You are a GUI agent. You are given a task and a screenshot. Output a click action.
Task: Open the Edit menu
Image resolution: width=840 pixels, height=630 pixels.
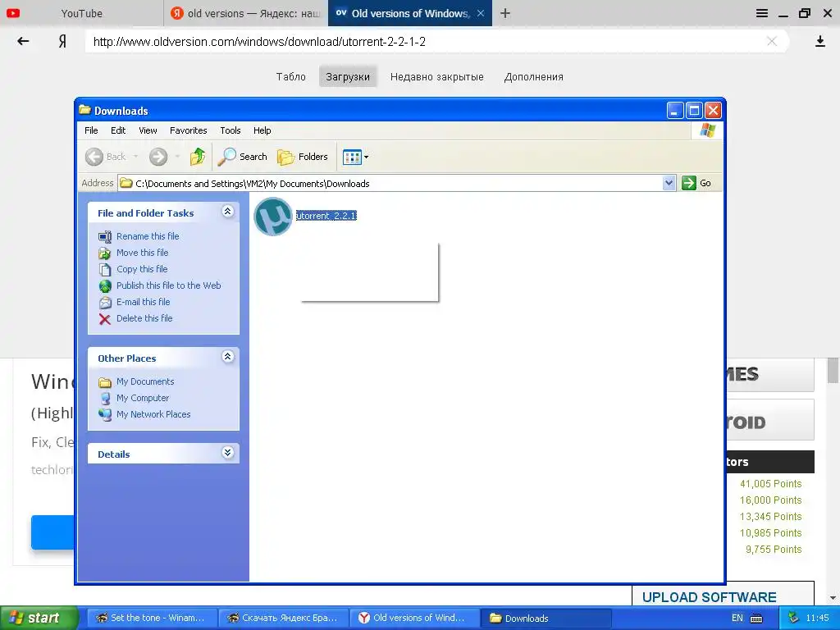point(118,130)
